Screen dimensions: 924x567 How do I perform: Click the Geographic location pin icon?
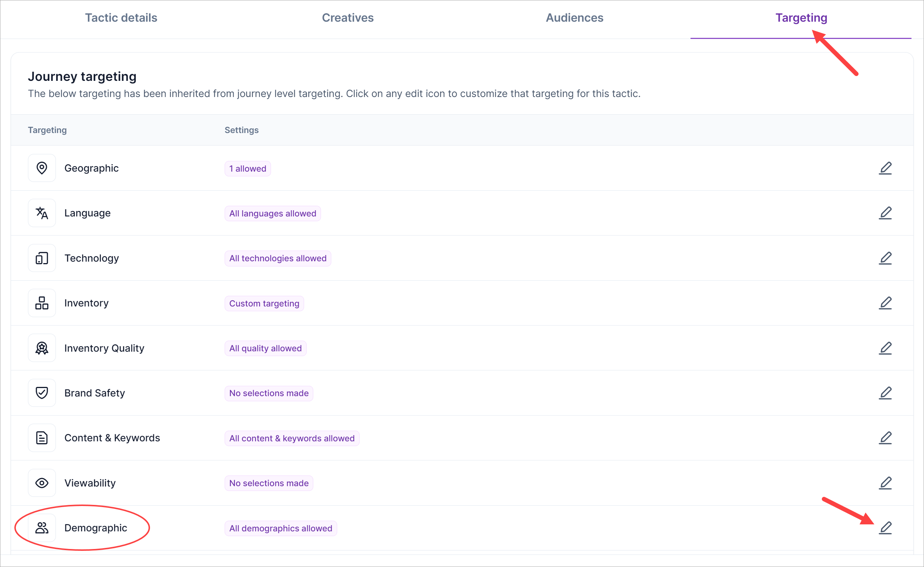point(42,168)
